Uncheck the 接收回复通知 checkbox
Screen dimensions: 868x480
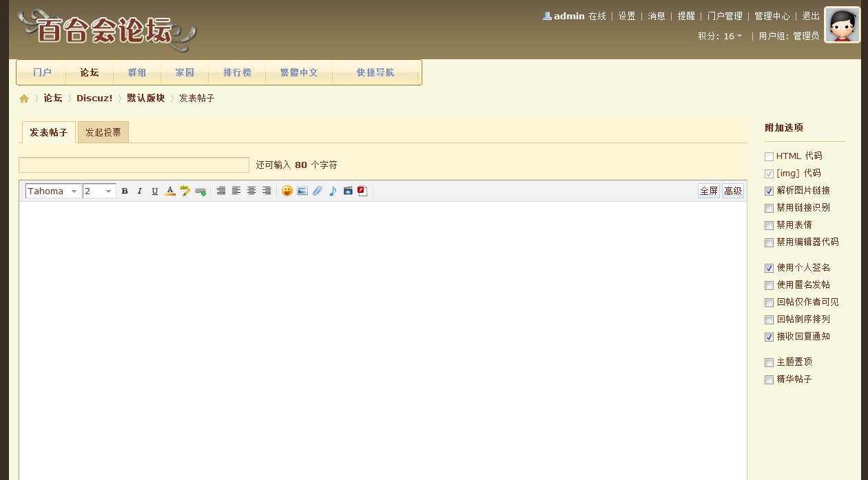click(x=769, y=337)
